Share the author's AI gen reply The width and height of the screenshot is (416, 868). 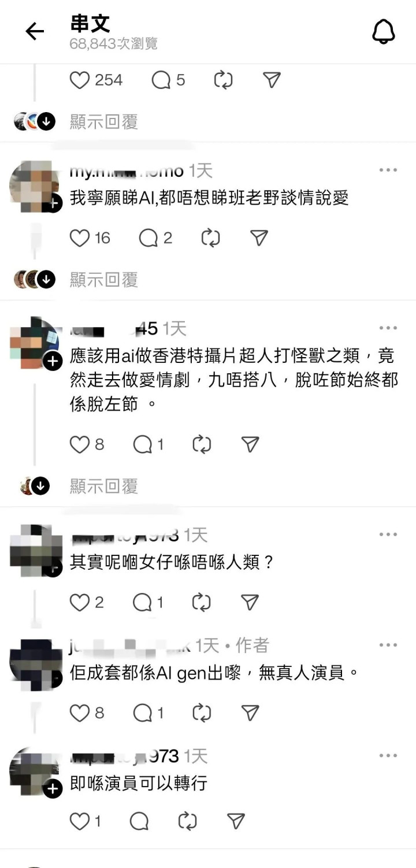point(249,713)
